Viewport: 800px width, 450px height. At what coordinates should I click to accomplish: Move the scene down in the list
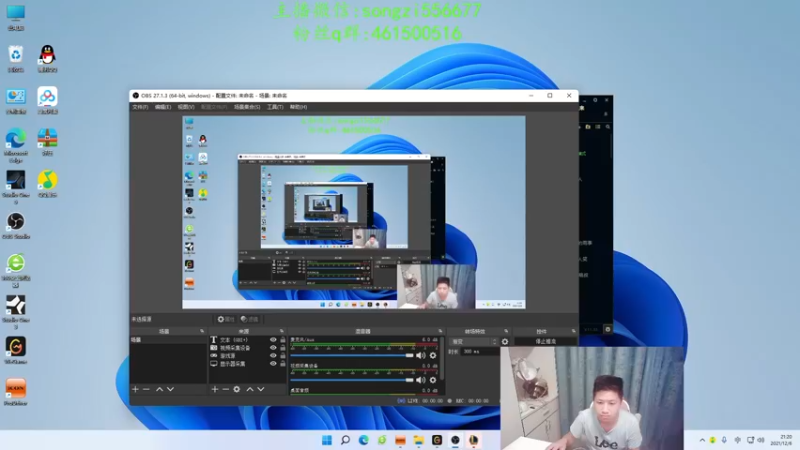[x=170, y=389]
